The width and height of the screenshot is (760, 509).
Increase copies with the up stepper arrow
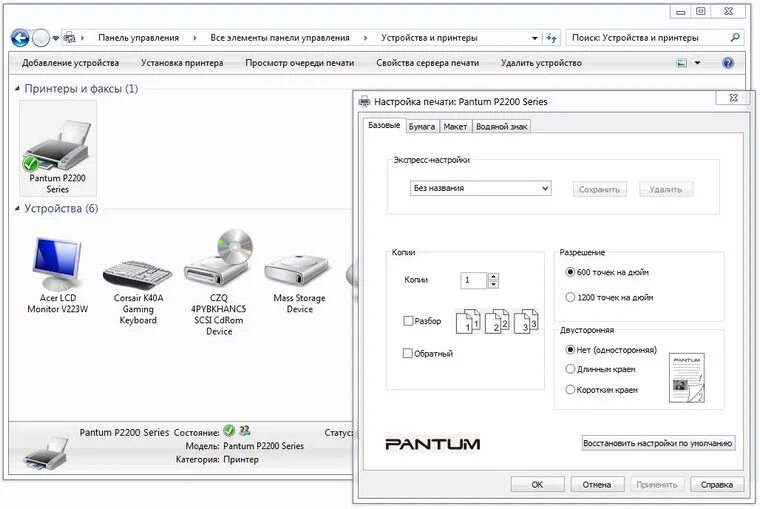pyautogui.click(x=493, y=276)
